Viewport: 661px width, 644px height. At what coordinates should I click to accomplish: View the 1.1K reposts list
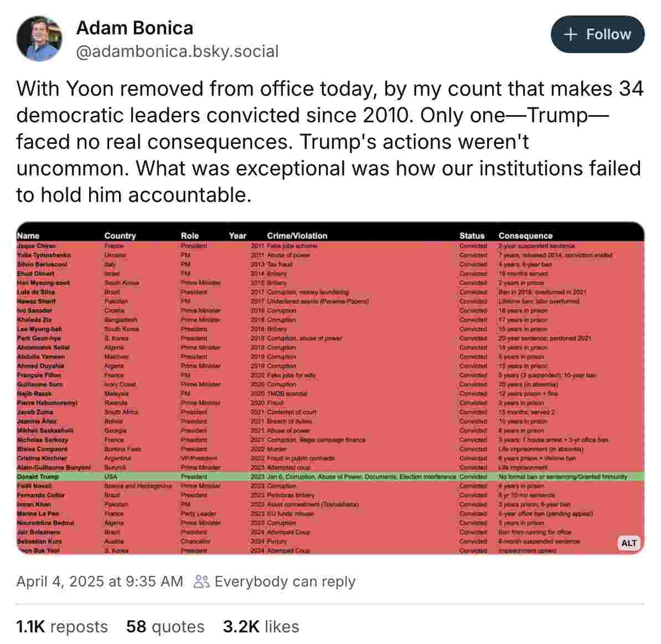(x=62, y=626)
